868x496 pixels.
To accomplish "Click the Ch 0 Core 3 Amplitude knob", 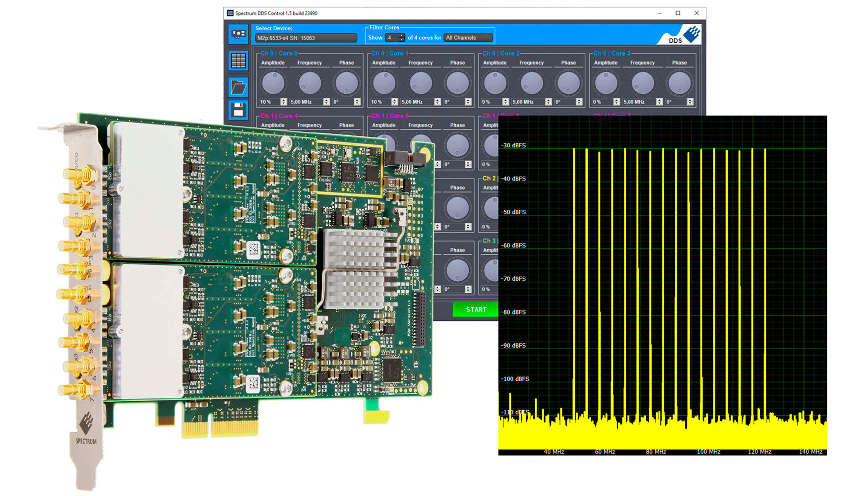I will point(606,83).
